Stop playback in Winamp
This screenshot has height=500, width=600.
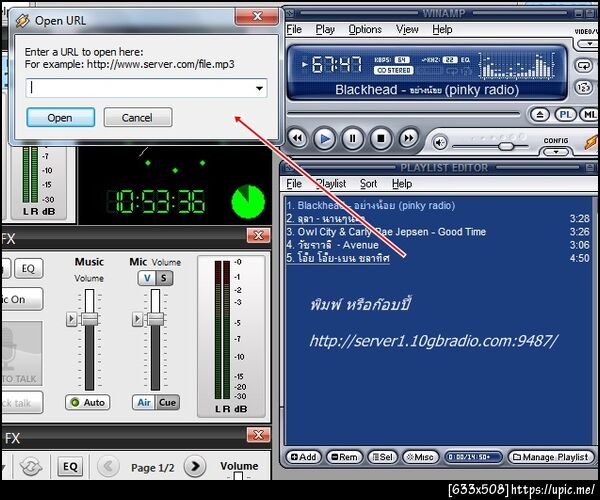pyautogui.click(x=381, y=138)
